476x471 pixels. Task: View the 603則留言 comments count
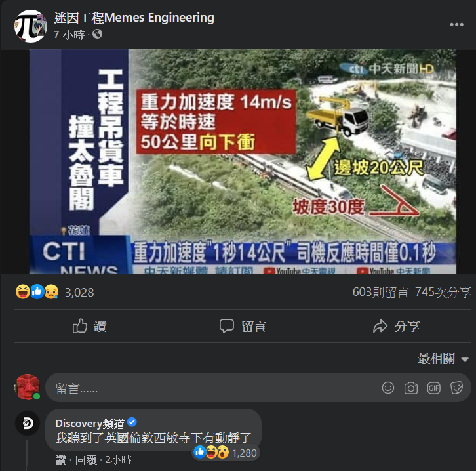point(380,292)
